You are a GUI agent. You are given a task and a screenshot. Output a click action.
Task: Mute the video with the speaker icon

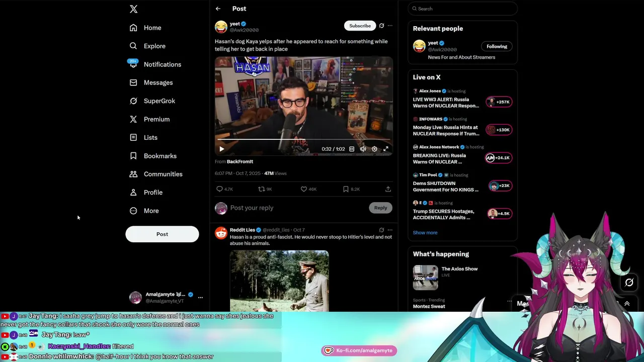pyautogui.click(x=363, y=149)
